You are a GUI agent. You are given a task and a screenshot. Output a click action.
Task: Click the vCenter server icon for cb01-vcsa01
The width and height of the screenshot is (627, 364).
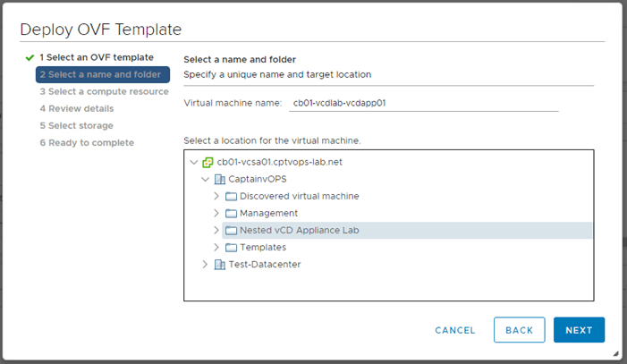coord(208,163)
